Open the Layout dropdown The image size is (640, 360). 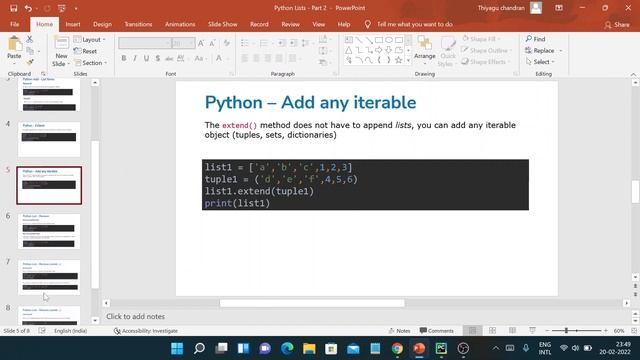90,40
